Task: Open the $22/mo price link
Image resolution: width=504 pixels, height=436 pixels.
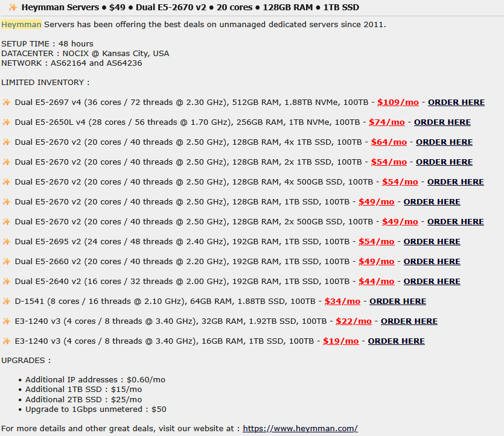Action: (354, 321)
